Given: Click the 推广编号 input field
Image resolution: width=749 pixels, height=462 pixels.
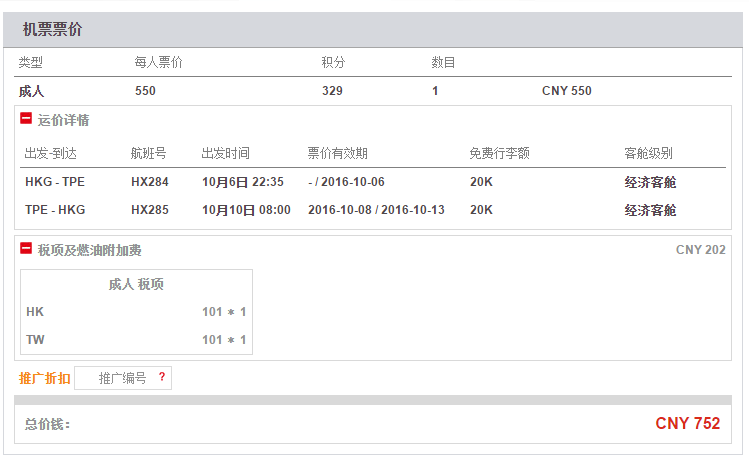Looking at the screenshot, I should (x=123, y=378).
